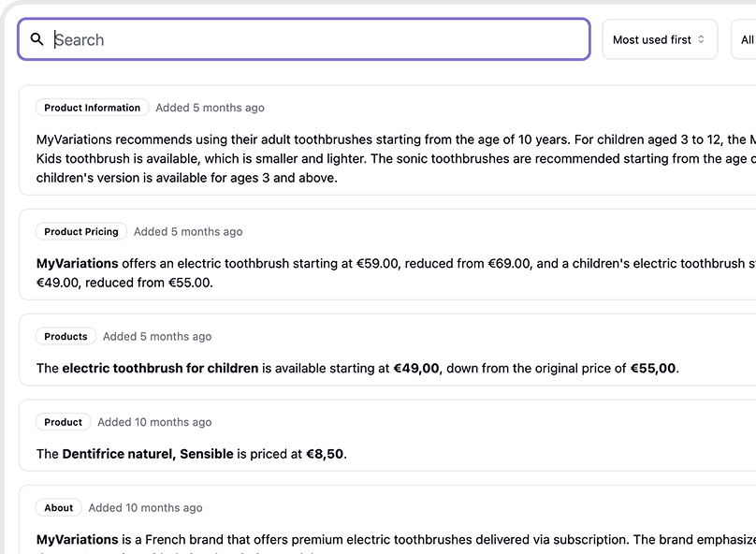Click "Added 5 months ago" on Product Information
This screenshot has height=554, width=756.
[210, 108]
